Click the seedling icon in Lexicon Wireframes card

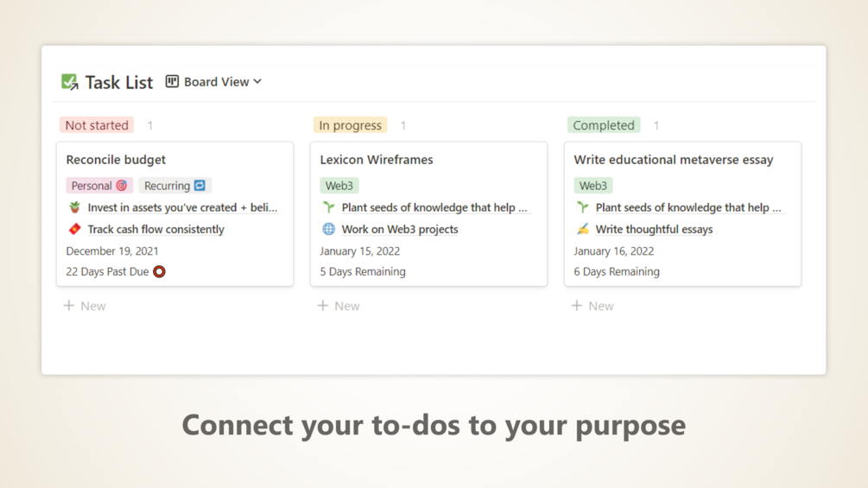point(328,207)
